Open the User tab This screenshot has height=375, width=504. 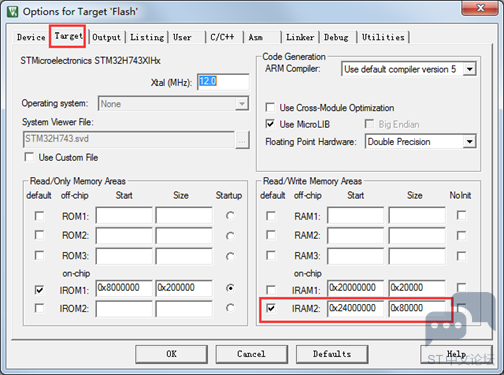[182, 37]
